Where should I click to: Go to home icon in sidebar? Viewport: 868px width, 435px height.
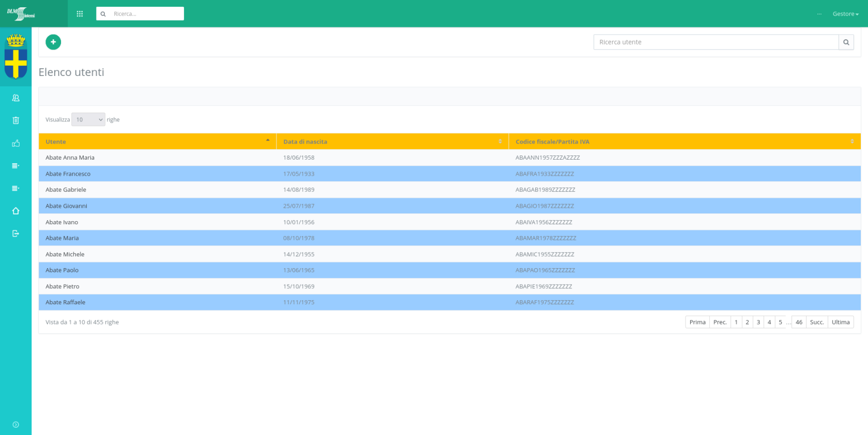16,211
